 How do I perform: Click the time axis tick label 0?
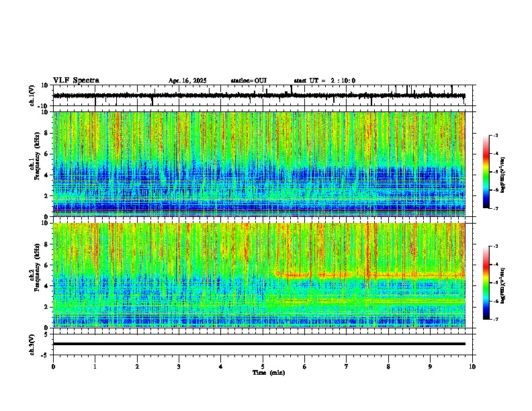click(53, 367)
